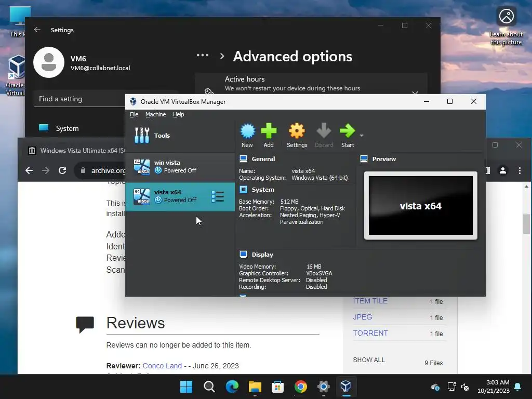Screen dimensions: 532x399
Task: Click the system tray network icon
Action: [x=451, y=387]
